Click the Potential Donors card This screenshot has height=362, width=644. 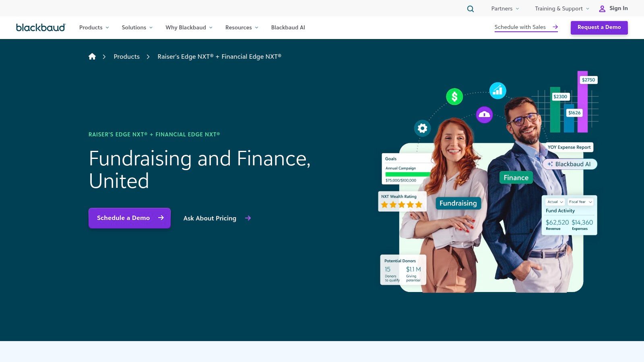pos(403,270)
